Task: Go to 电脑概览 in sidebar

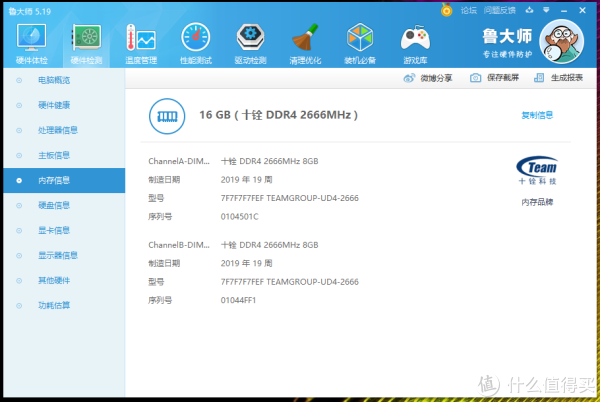Action: point(54,80)
